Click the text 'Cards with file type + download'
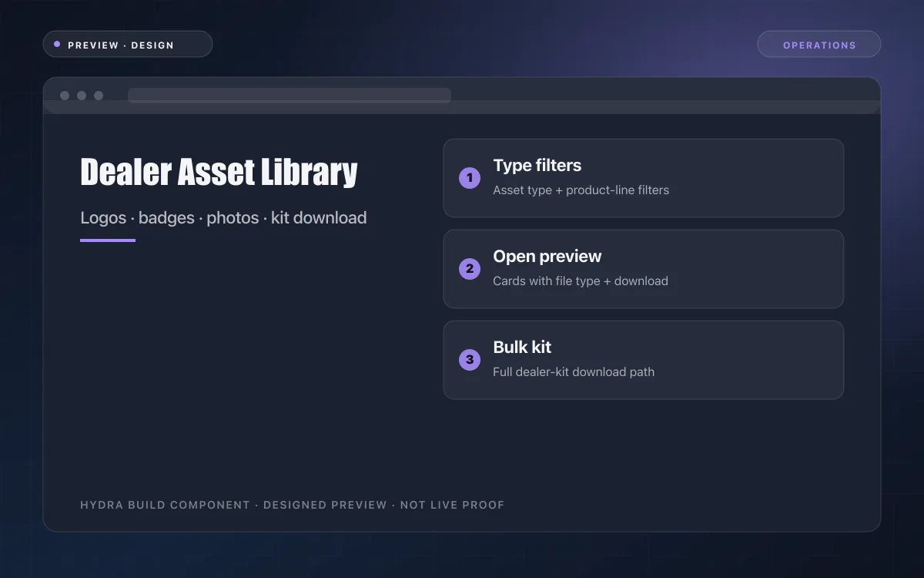The width and height of the screenshot is (924, 578). coord(581,281)
